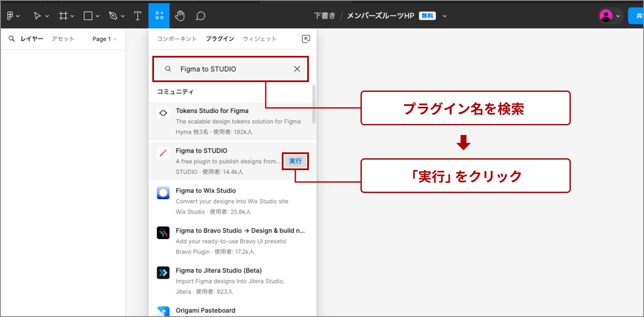
Task: Open the アセット tab
Action: click(63, 39)
